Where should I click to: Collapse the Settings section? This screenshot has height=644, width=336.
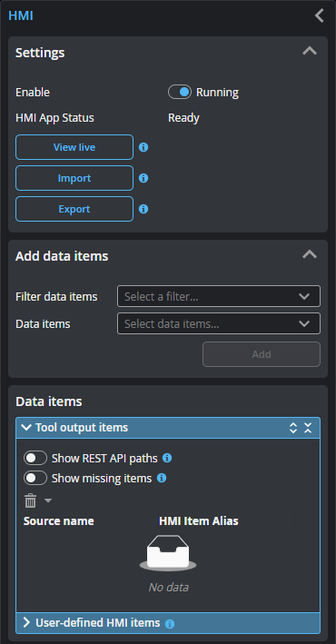(310, 51)
